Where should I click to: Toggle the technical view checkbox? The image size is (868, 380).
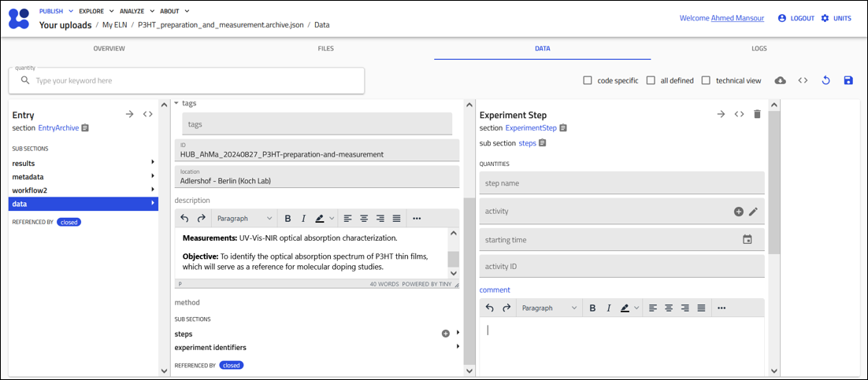coord(706,80)
